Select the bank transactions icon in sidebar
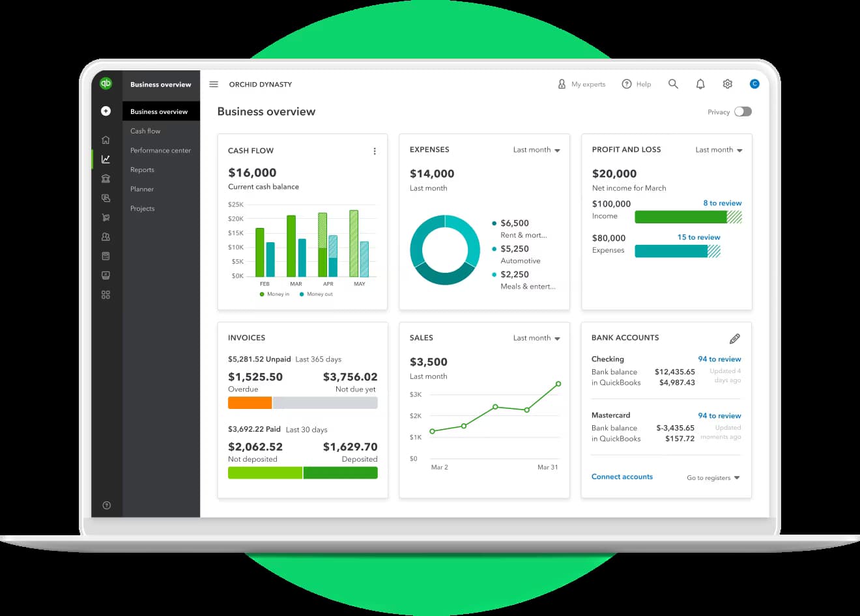Viewport: 860px width, 616px height. 106,178
